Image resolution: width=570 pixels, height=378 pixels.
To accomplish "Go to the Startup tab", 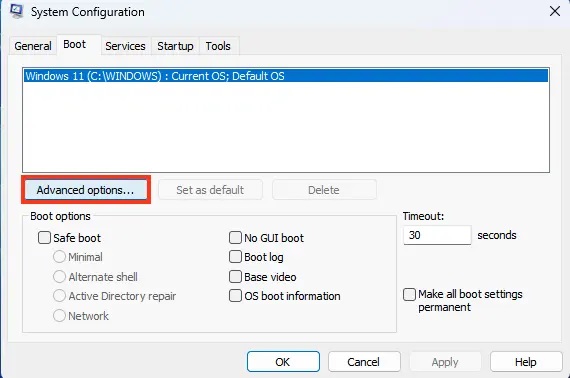I will [x=175, y=46].
